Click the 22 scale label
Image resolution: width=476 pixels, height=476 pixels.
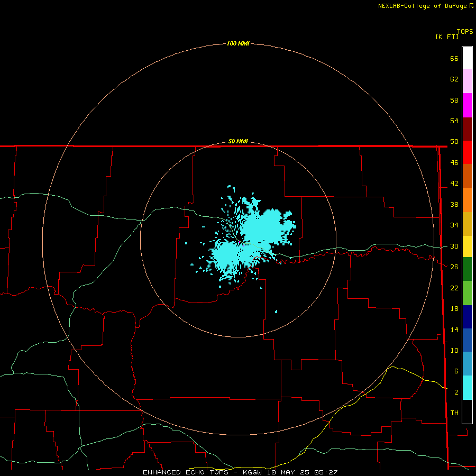454,288
